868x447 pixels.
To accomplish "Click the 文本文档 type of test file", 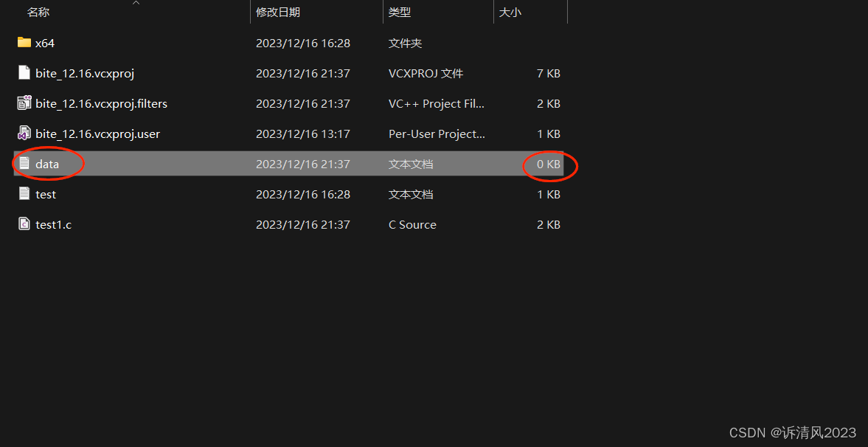I will point(411,195).
